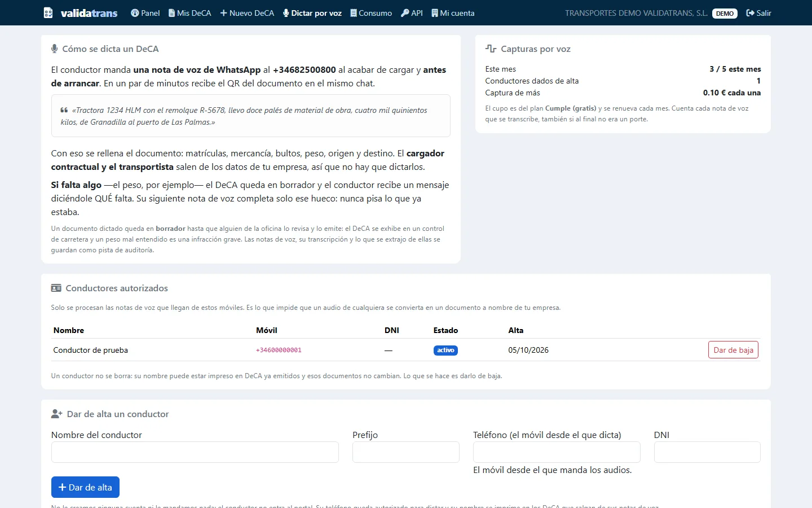Click the Consumo list icon
The image size is (812, 508).
point(354,13)
